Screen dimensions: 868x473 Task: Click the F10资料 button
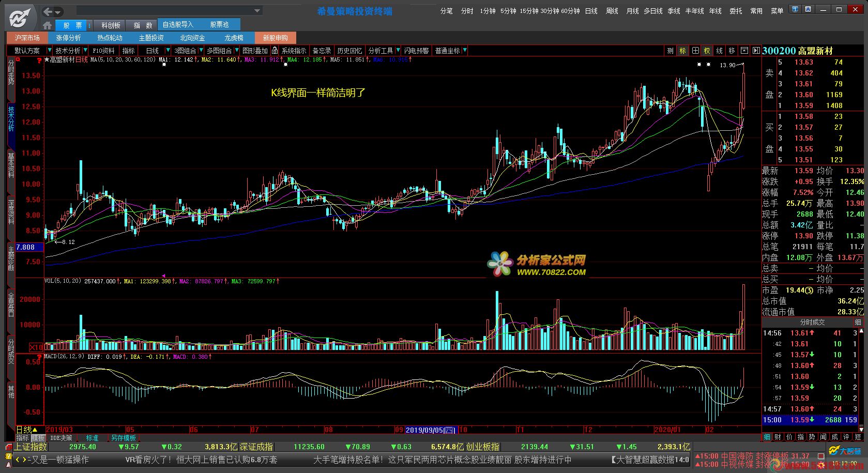pos(103,50)
